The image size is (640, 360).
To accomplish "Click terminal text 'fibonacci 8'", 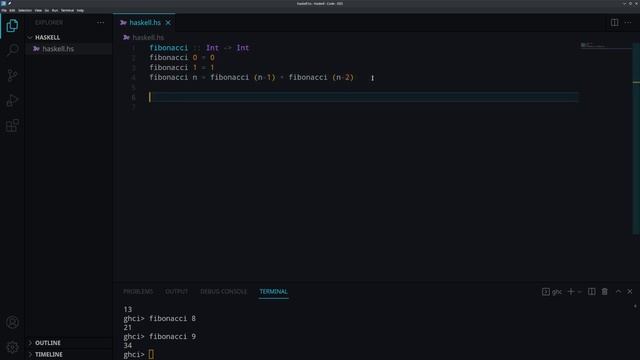I will (172, 318).
